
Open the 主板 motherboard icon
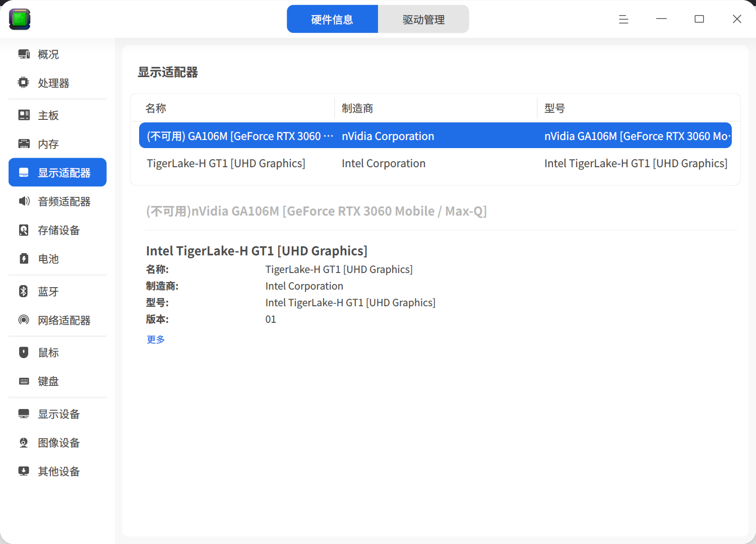pyautogui.click(x=24, y=115)
